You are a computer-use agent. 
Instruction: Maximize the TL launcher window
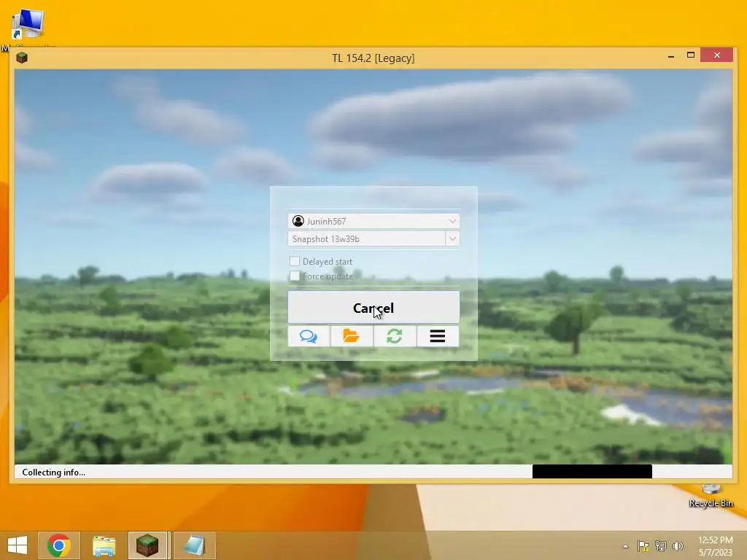[x=690, y=55]
